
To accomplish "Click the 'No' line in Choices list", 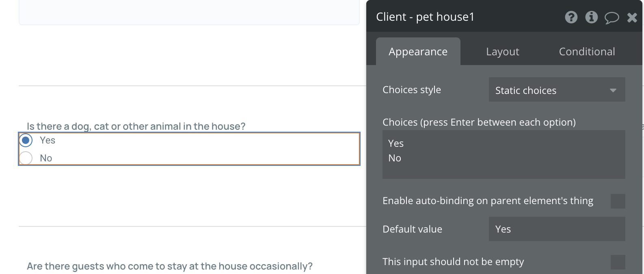I will pyautogui.click(x=395, y=158).
